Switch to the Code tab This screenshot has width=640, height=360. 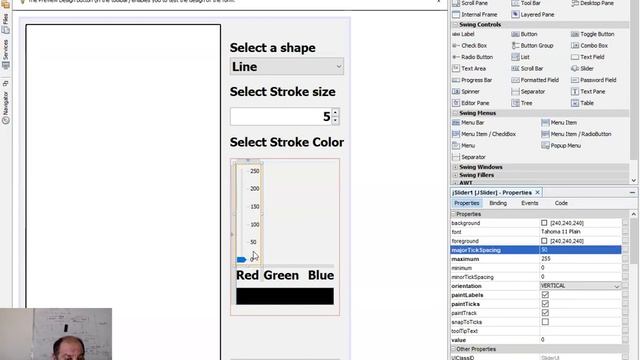(x=561, y=203)
